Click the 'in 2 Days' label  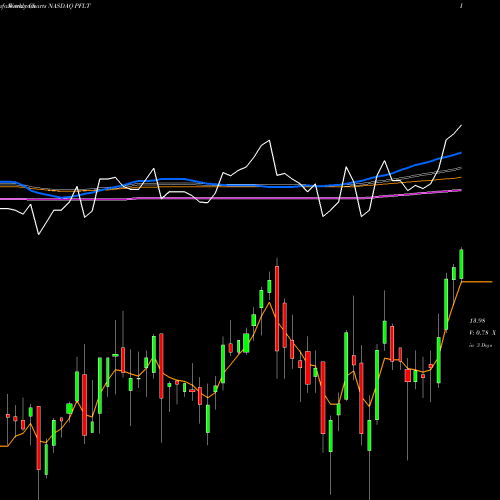pyautogui.click(x=480, y=346)
